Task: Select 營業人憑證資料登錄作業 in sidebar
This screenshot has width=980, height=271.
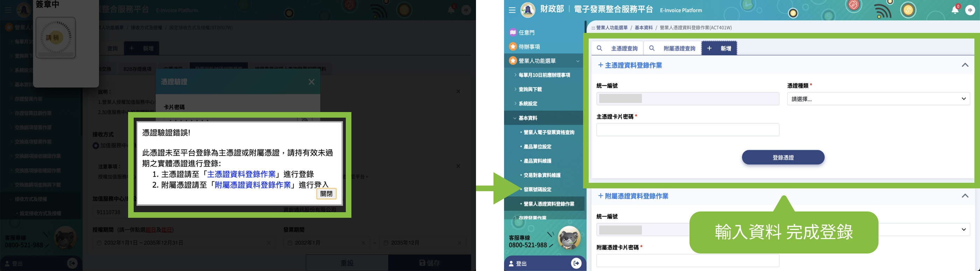Action: 548,204
